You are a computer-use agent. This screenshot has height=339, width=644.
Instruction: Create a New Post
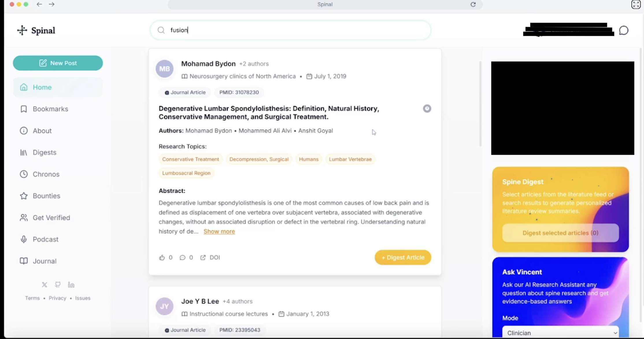click(58, 63)
